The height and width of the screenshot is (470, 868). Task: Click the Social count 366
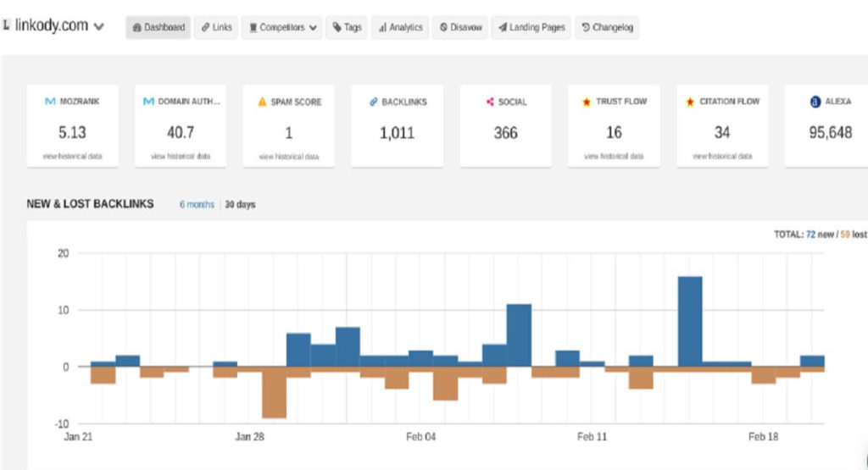(505, 133)
